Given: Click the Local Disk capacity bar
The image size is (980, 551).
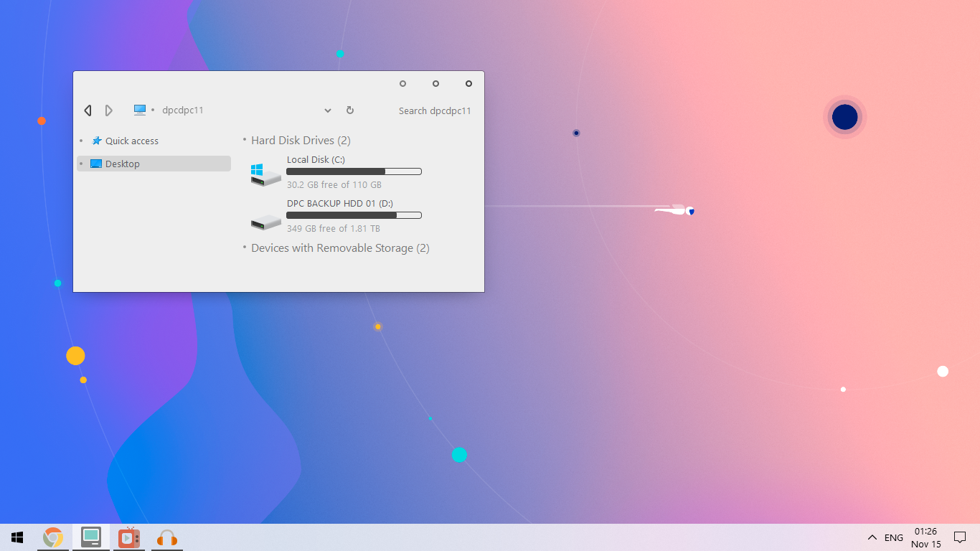Looking at the screenshot, I should tap(354, 171).
